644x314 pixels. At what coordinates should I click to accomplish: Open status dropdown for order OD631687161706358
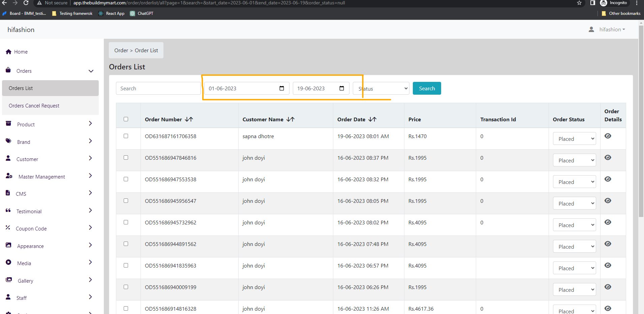(575, 138)
